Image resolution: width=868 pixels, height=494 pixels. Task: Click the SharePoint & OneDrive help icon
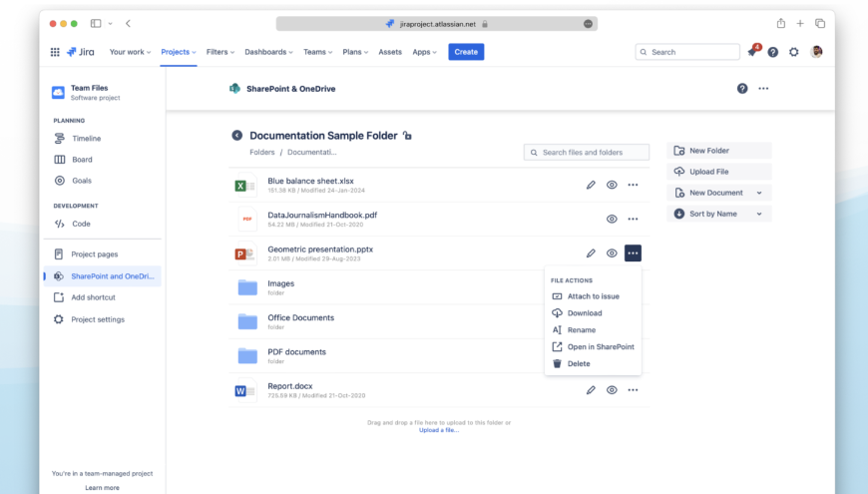point(742,89)
